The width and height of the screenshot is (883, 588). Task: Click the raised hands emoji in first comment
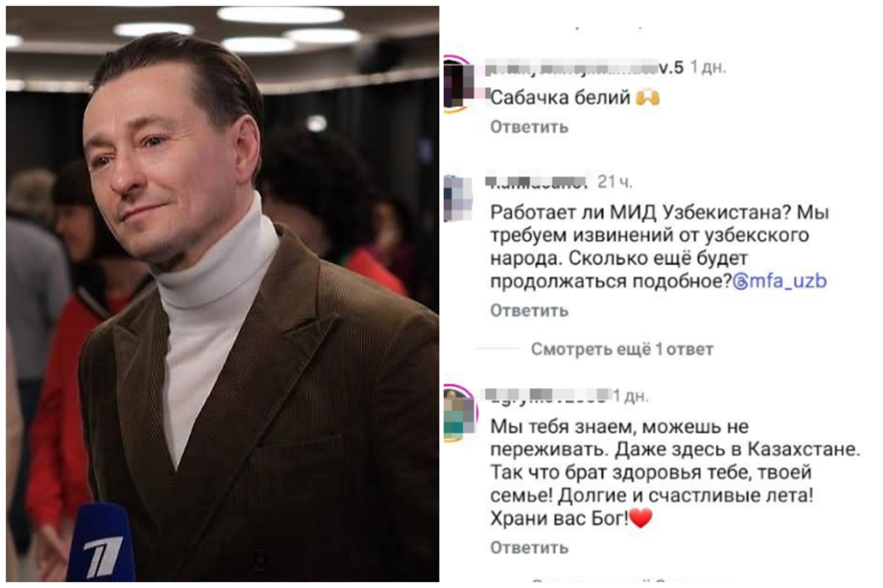coord(647,97)
